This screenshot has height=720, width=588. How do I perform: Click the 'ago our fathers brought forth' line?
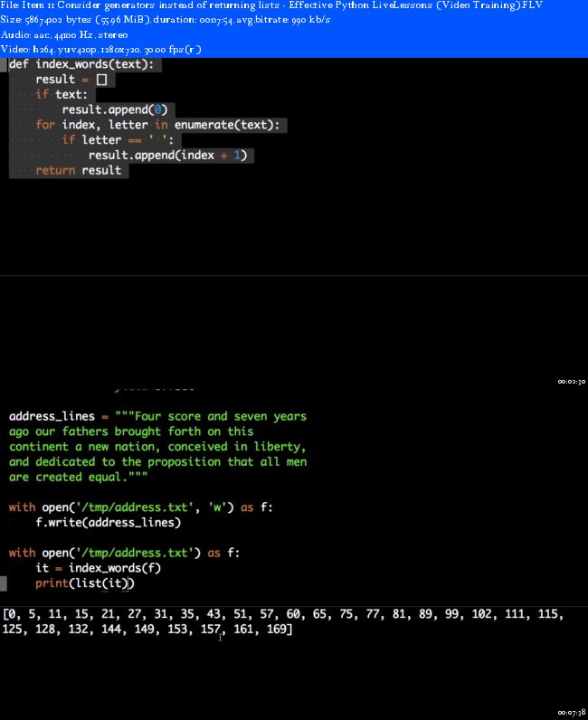coord(131,431)
